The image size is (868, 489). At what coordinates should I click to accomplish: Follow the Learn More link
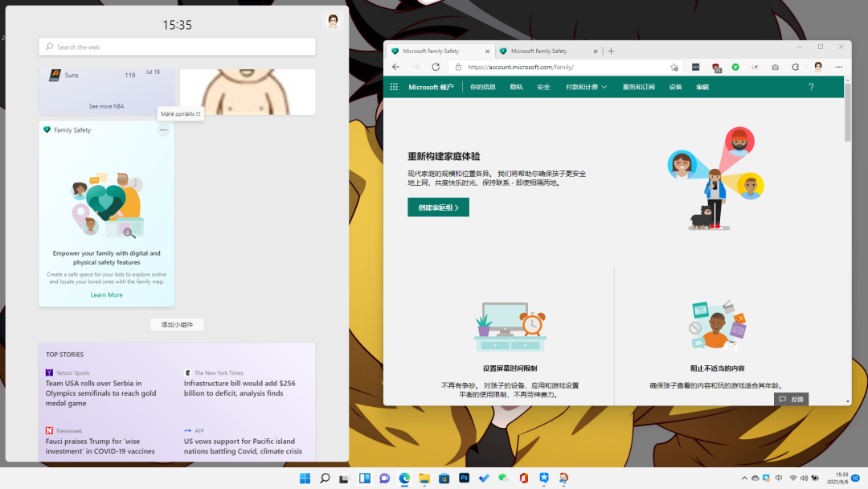106,295
